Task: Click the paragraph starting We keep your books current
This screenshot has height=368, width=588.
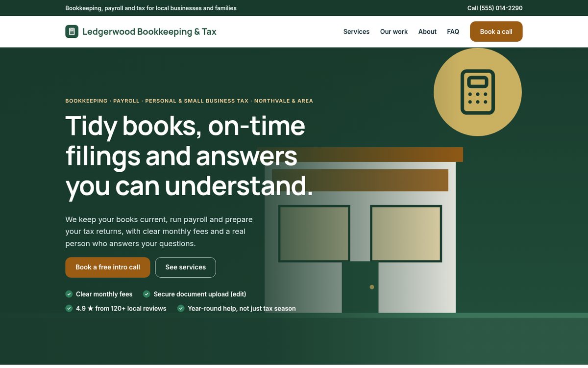Action: (x=159, y=231)
